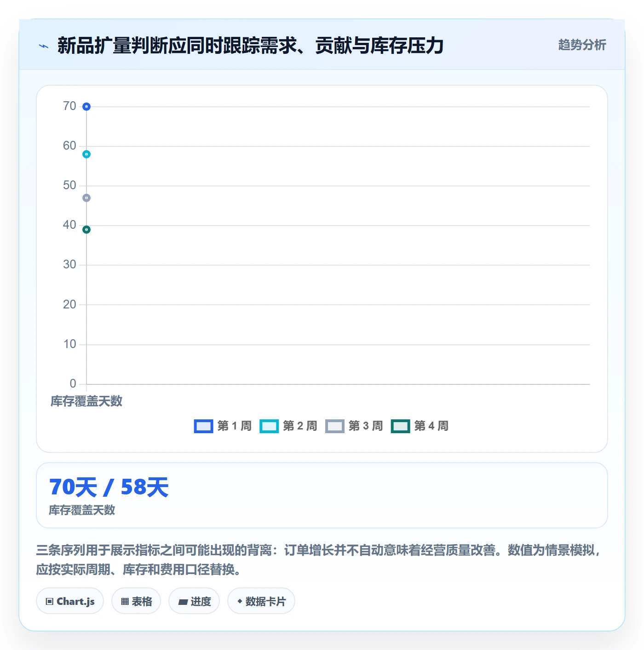The image size is (644, 650).
Task: Click the diamond icon inside the 数据卡片 chip
Action: coord(240,601)
